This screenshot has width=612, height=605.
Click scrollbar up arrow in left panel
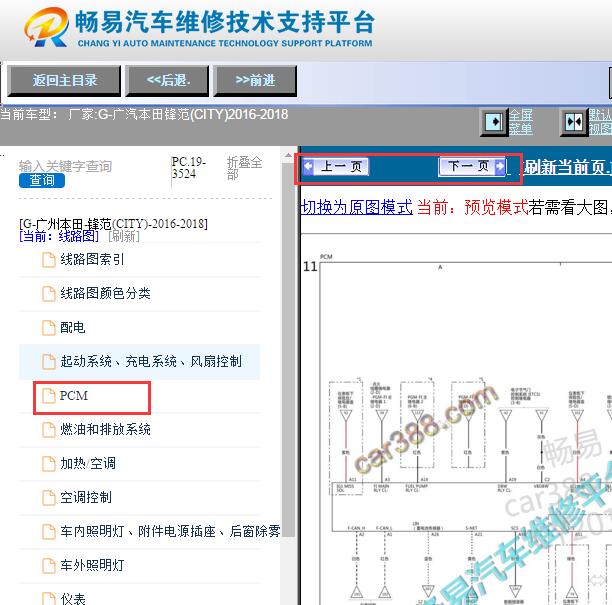tap(288, 155)
